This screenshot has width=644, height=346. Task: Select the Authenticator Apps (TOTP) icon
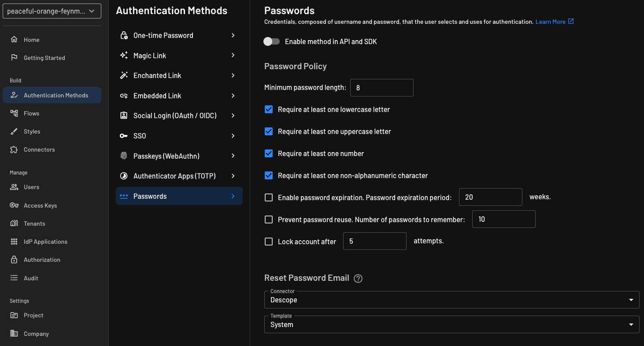pyautogui.click(x=124, y=175)
